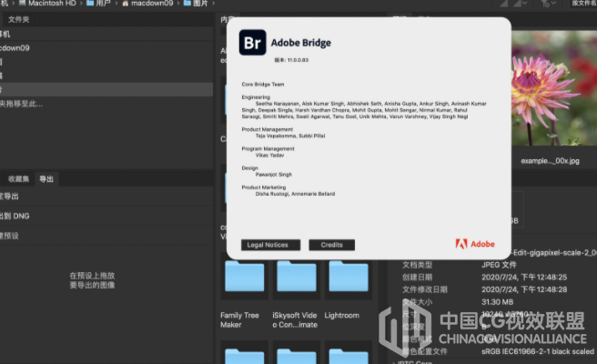Click the 创建日期 metadata label
Image resolution: width=597 pixels, height=364 pixels.
click(x=418, y=278)
